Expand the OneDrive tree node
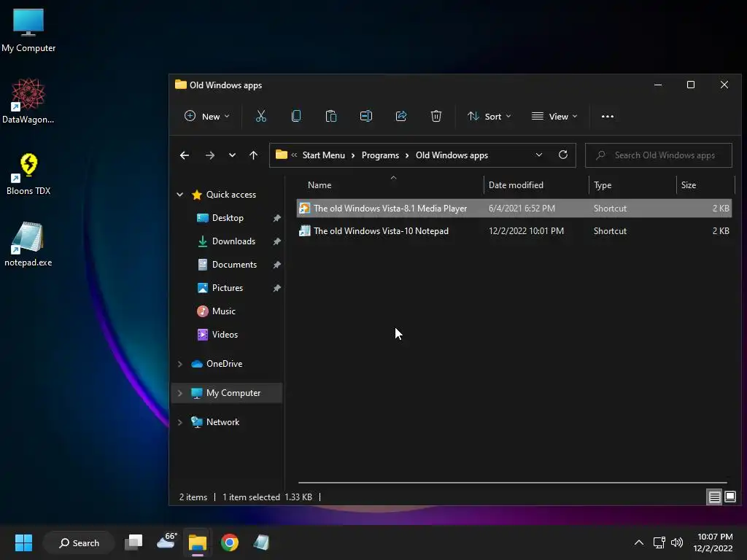This screenshot has height=560, width=747. (180, 364)
